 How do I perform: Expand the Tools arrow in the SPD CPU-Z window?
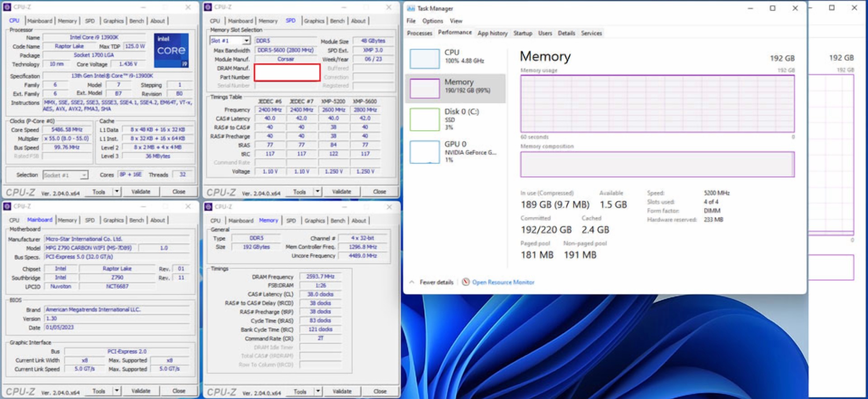[x=317, y=191]
